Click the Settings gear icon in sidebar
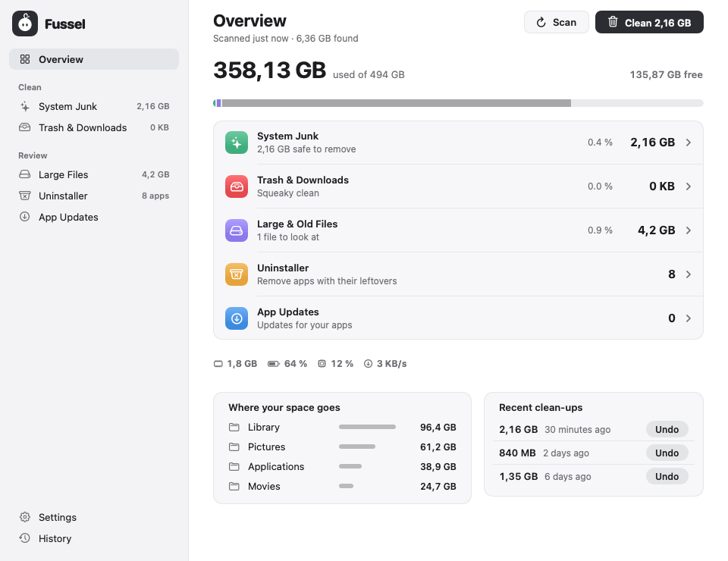 coord(25,517)
